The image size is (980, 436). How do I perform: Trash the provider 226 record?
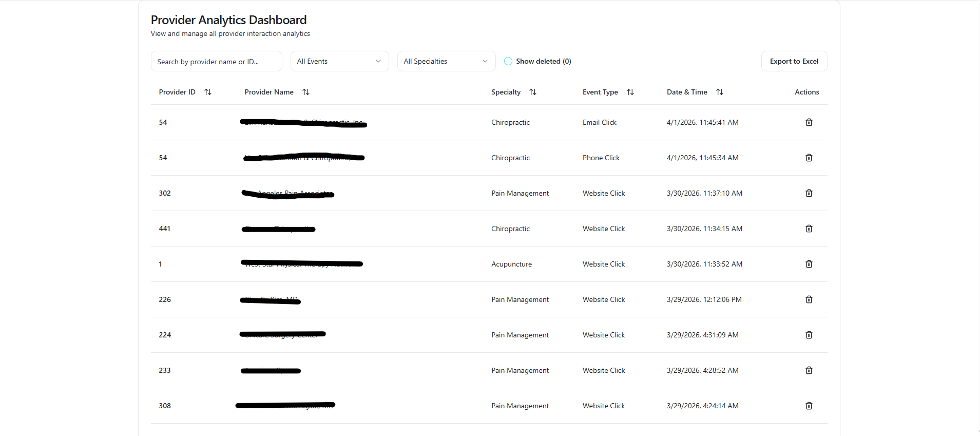tap(809, 299)
